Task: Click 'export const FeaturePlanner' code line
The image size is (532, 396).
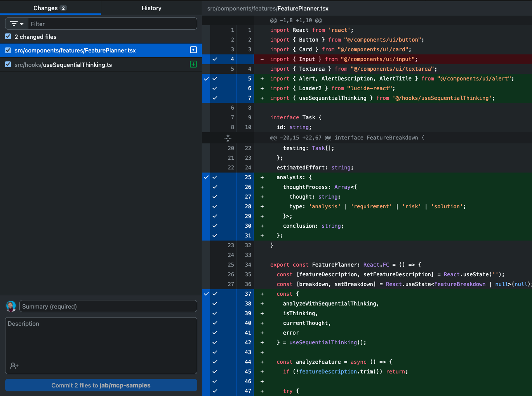Action: tap(346, 265)
